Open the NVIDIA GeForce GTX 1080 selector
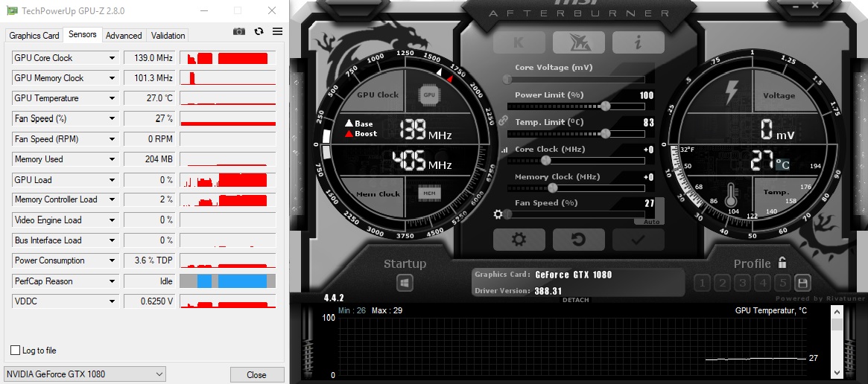The height and width of the screenshot is (384, 868). 85,374
